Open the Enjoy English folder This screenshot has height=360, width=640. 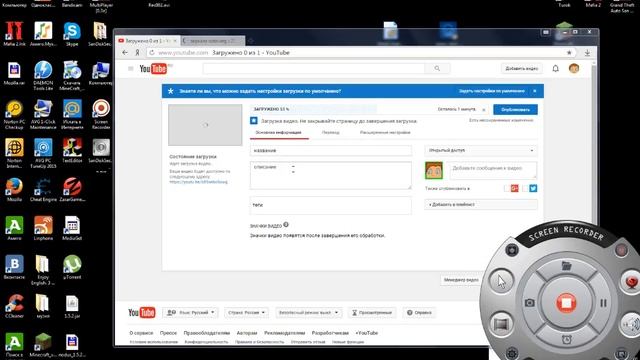(43, 269)
